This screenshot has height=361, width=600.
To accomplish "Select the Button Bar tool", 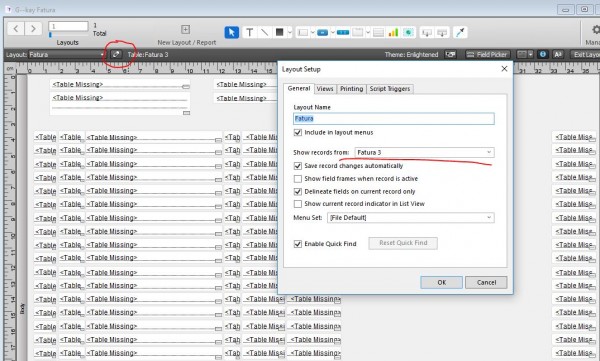I will point(343,33).
